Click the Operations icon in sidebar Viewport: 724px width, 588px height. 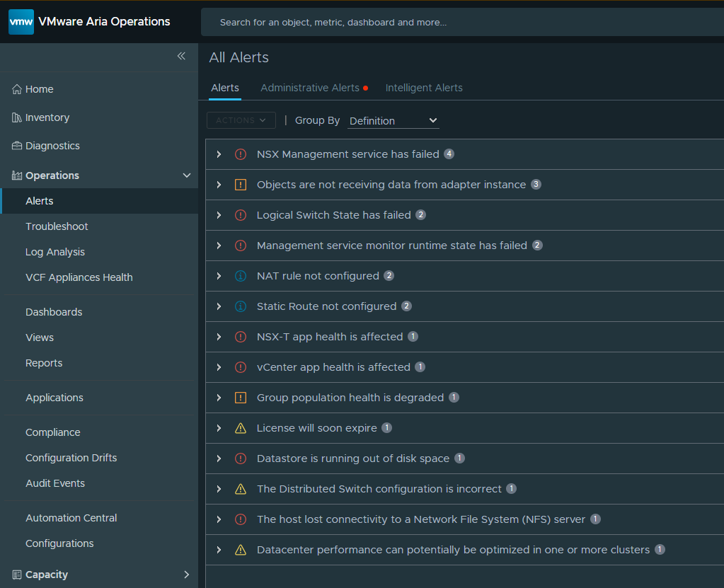click(16, 175)
